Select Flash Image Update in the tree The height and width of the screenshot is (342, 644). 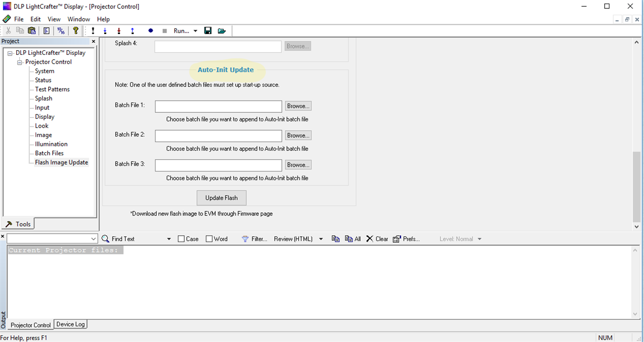(61, 163)
